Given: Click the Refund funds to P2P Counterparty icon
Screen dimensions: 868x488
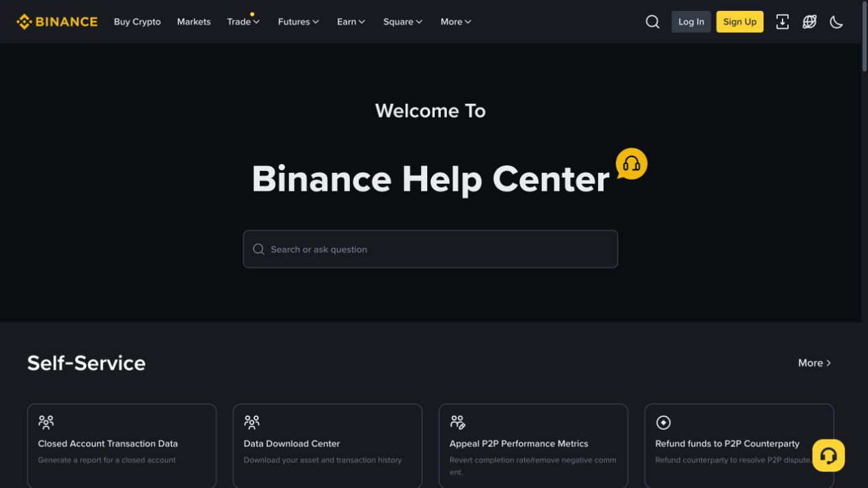Looking at the screenshot, I should pos(663,422).
